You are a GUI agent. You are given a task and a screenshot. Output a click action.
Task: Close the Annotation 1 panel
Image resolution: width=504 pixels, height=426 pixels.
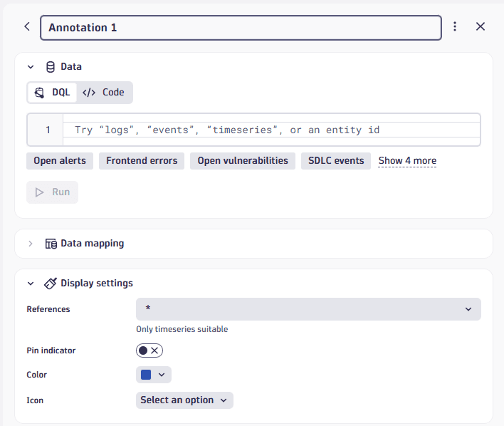[481, 26]
